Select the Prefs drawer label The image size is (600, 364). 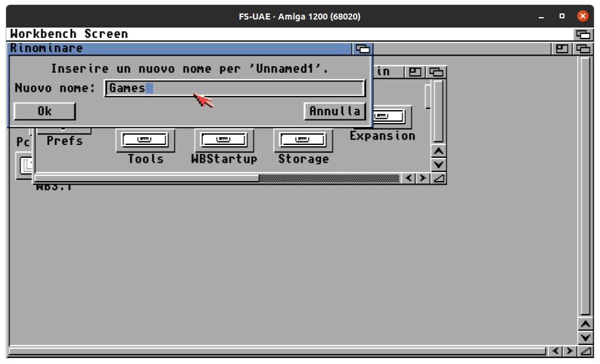(65, 141)
